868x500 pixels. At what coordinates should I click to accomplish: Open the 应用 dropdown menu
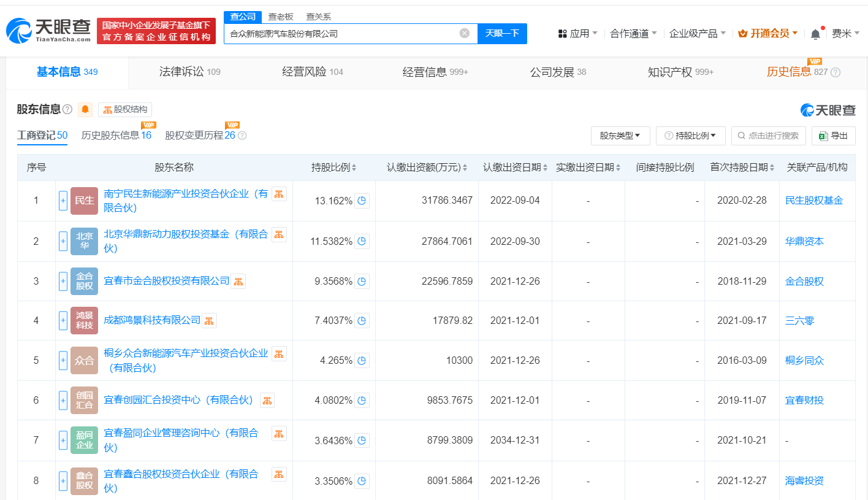[x=578, y=34]
